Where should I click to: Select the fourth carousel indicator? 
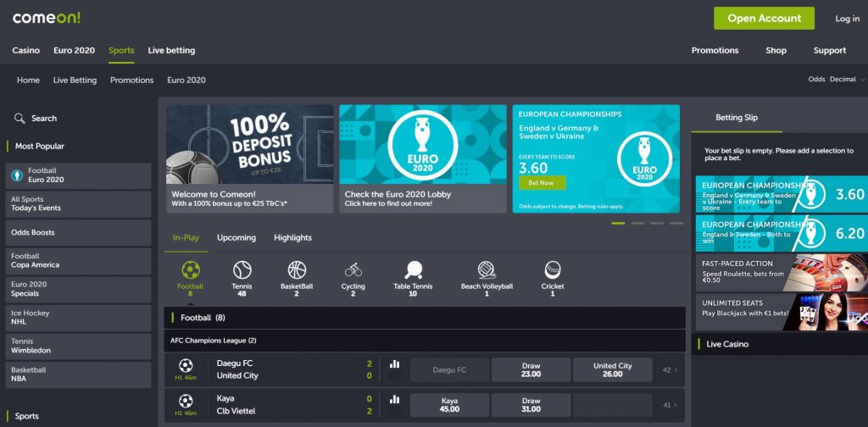click(x=676, y=224)
